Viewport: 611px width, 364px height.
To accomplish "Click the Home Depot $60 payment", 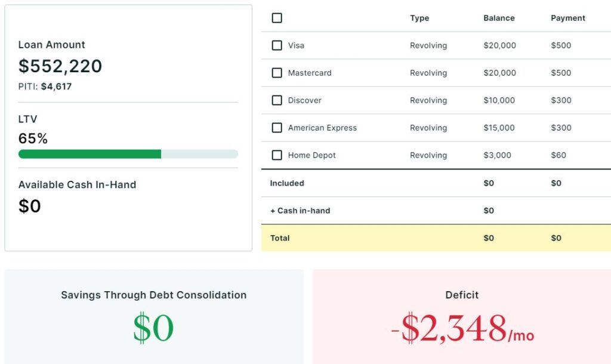I will 558,155.
